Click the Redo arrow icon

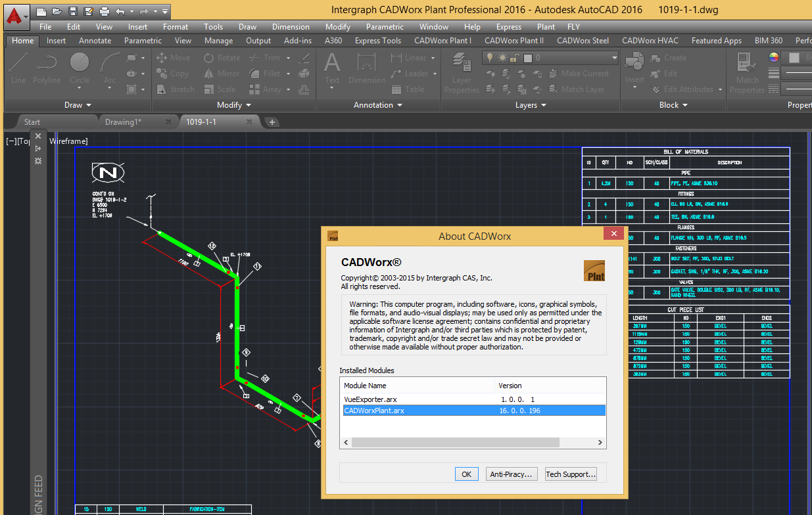144,11
